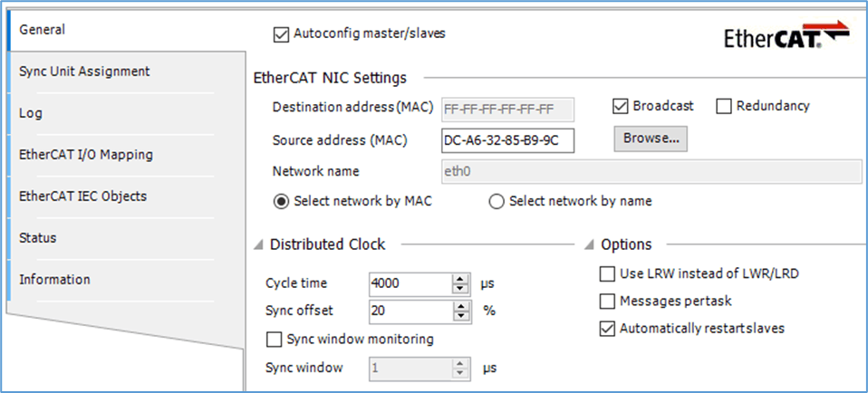Open the Sync Unit Assignment tab
This screenshot has width=868, height=393.
pyautogui.click(x=84, y=72)
